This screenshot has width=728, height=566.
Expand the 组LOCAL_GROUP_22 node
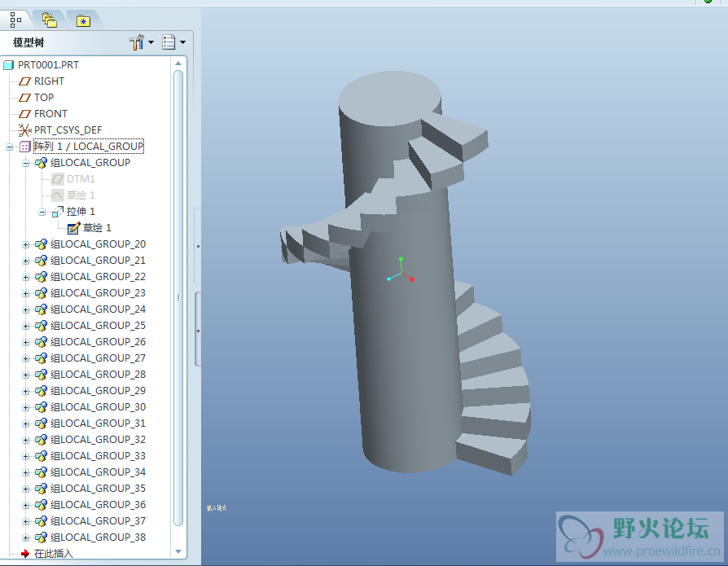[26, 277]
